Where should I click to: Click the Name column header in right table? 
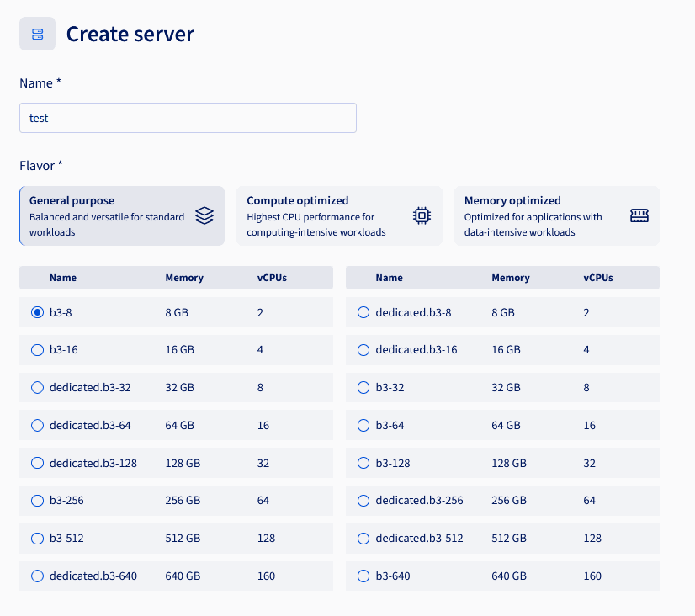pos(390,278)
